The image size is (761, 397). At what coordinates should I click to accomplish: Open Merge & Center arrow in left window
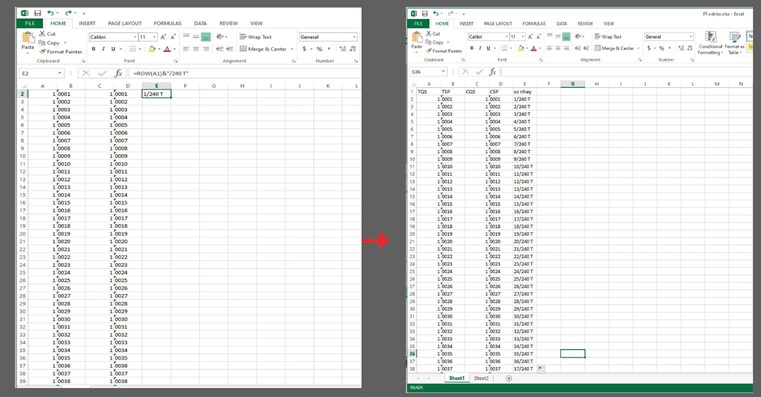292,49
